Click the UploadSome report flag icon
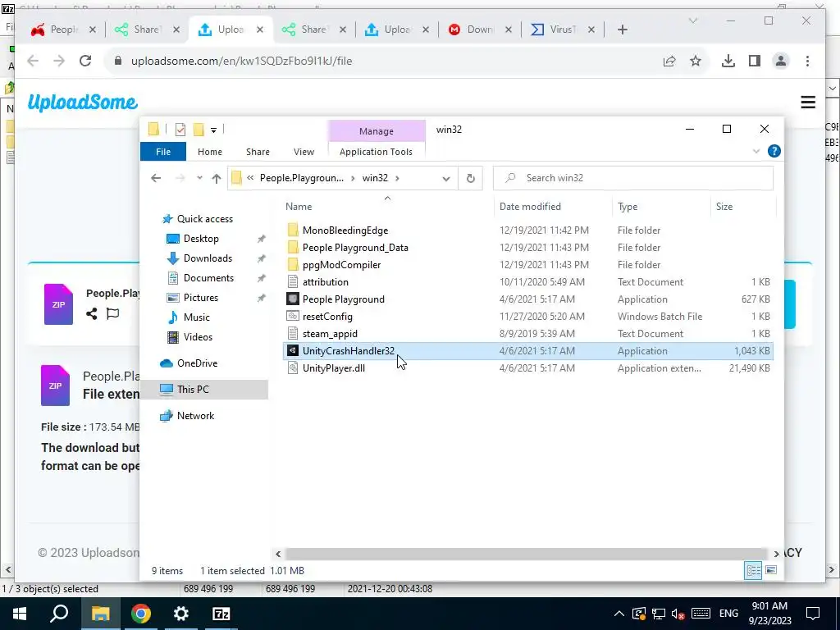The height and width of the screenshot is (630, 840). click(112, 313)
